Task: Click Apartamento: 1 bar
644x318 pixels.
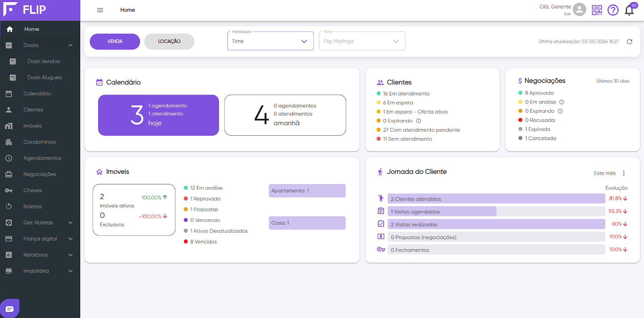Action: click(307, 191)
